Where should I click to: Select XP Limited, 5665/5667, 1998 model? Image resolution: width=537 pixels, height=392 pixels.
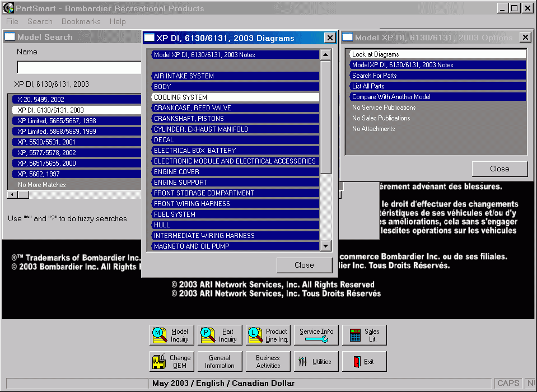[x=77, y=120]
